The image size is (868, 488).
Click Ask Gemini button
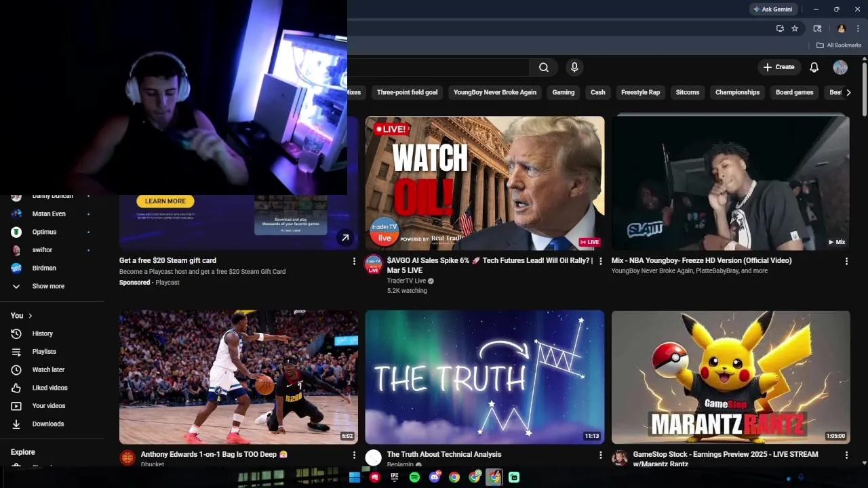coord(772,9)
